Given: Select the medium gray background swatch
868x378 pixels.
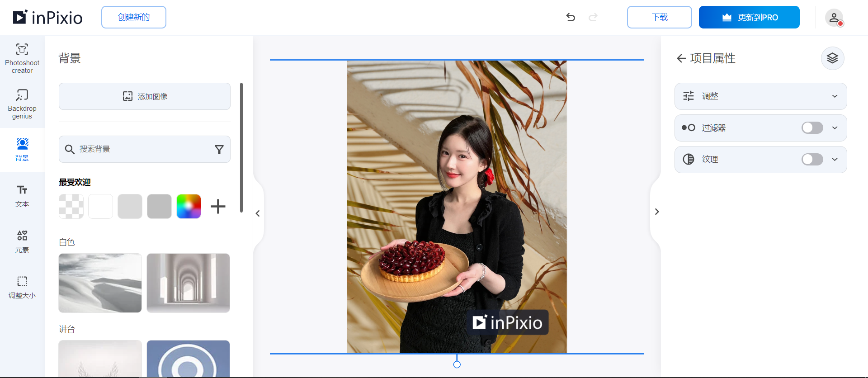Looking at the screenshot, I should (x=159, y=207).
